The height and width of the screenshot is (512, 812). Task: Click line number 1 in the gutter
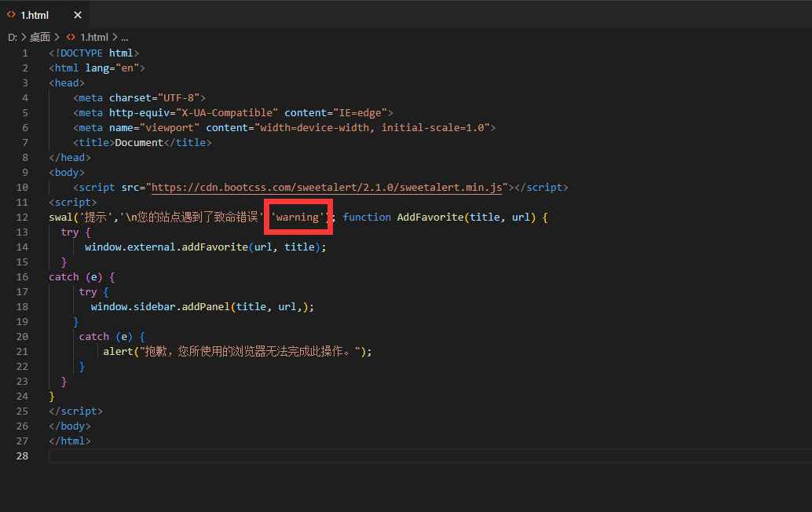click(25, 53)
